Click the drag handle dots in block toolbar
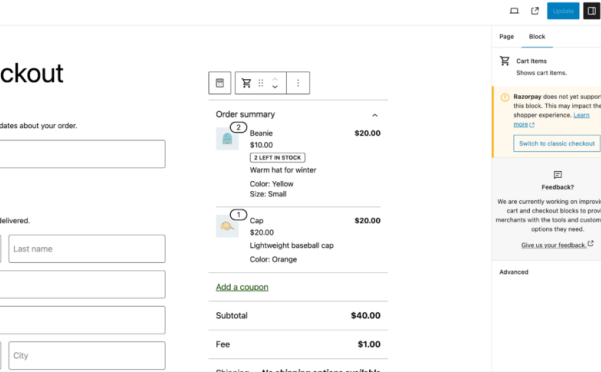The height and width of the screenshot is (372, 601). [261, 83]
